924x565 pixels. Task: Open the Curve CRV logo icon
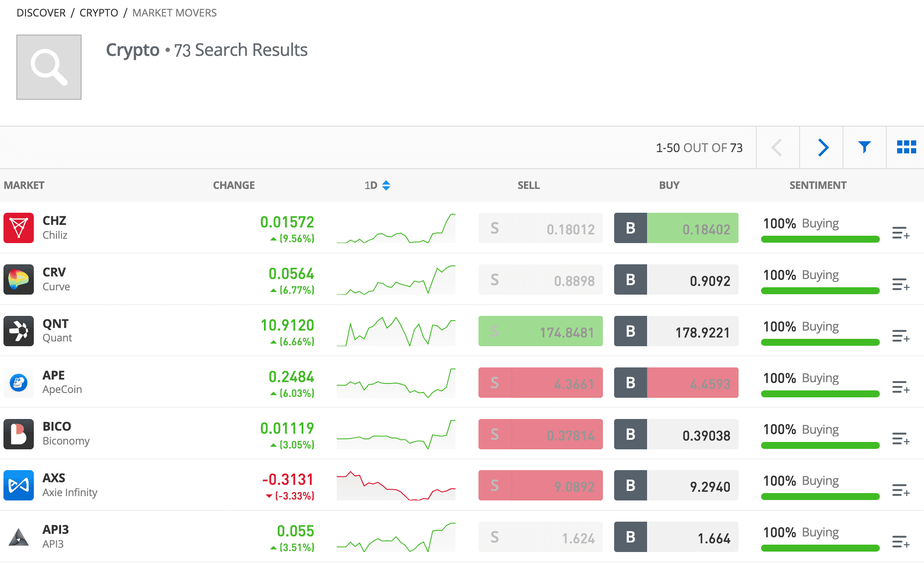pyautogui.click(x=19, y=279)
